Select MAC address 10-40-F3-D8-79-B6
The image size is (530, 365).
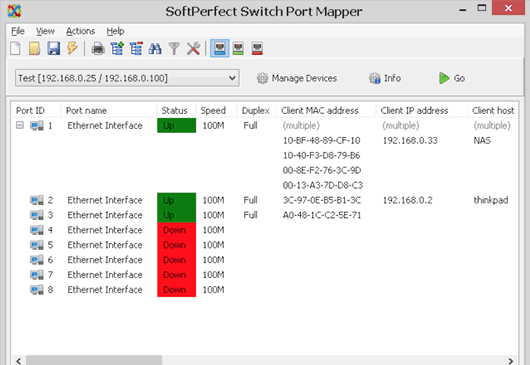(321, 155)
